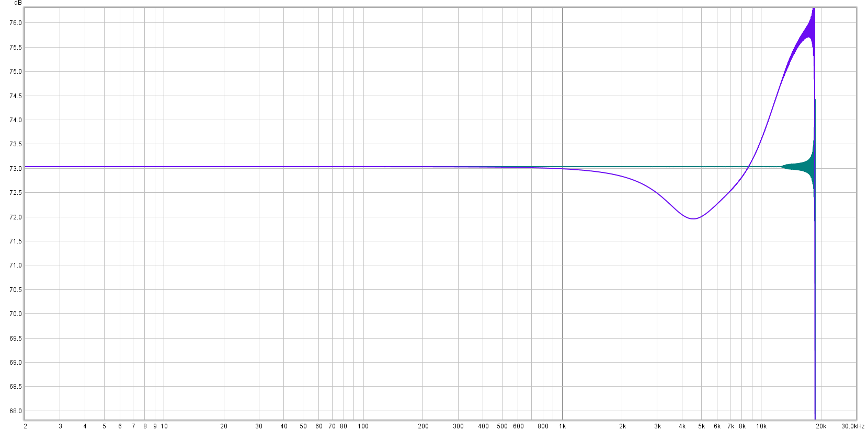Click the 2k frequency axis label
868x431 pixels.
tap(622, 426)
